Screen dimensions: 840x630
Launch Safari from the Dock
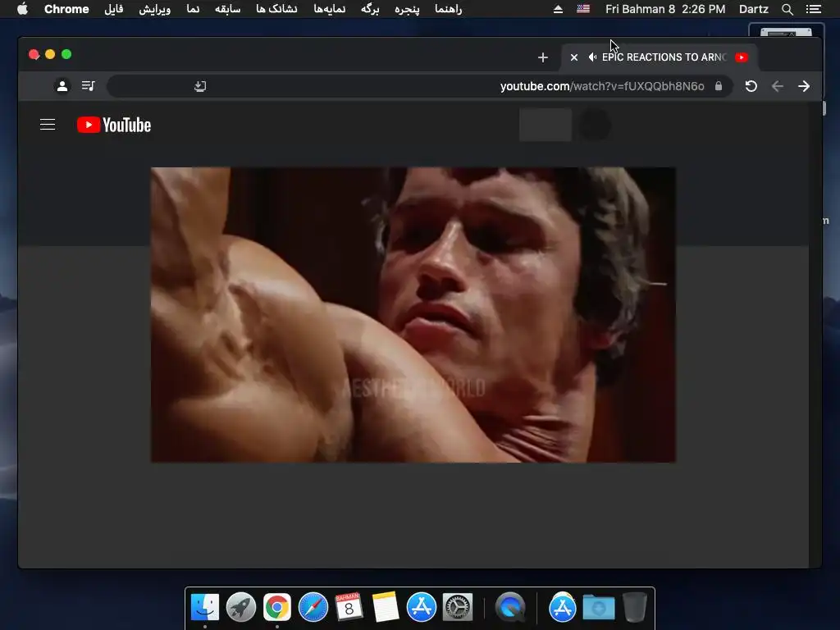[313, 607]
